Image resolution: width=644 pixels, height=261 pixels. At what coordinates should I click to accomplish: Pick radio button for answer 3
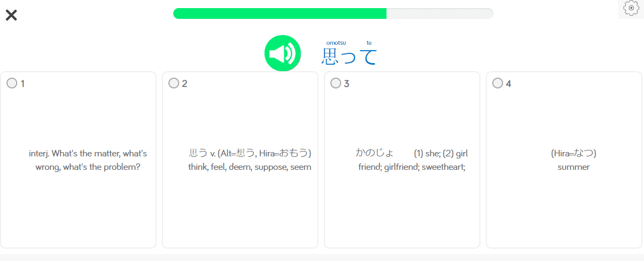click(x=335, y=83)
